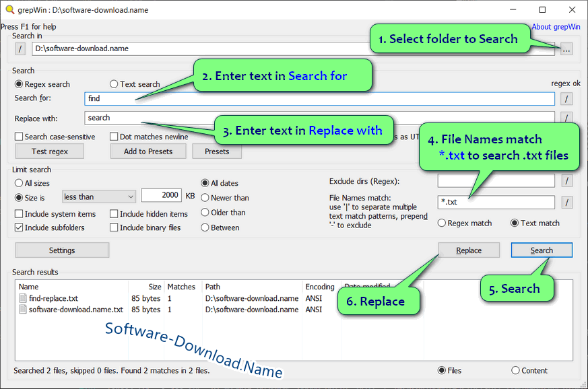Sort results by the Size column header
This screenshot has height=389, width=588.
click(x=154, y=286)
